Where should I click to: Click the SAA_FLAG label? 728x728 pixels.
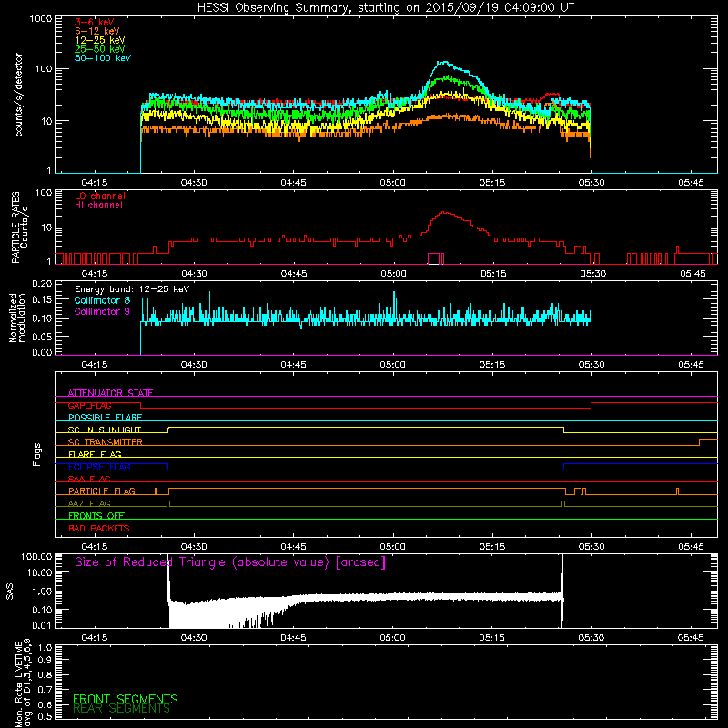tap(89, 479)
